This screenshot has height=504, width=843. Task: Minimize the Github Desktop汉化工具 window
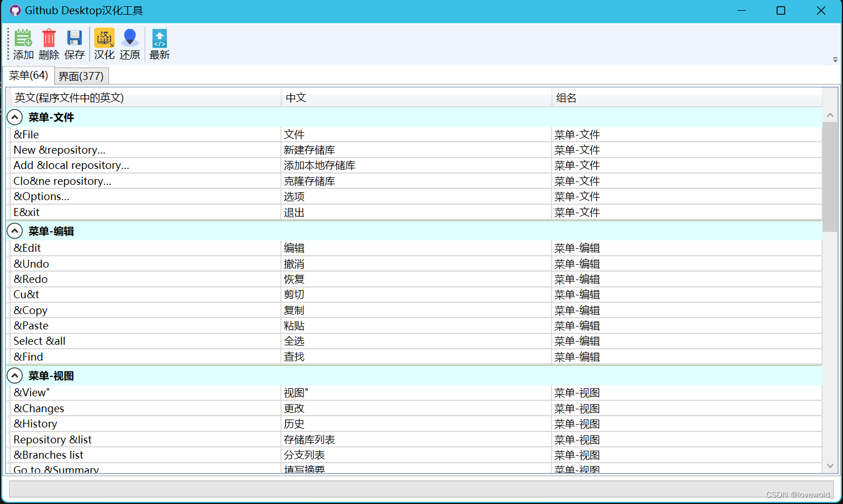point(741,11)
